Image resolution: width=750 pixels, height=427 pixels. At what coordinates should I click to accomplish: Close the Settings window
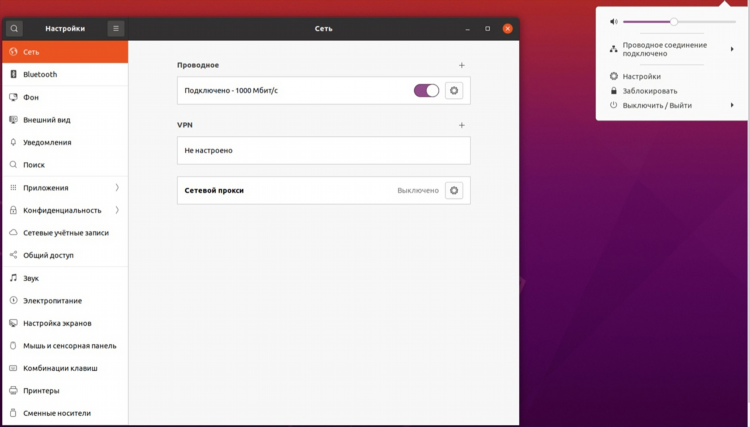pos(507,29)
